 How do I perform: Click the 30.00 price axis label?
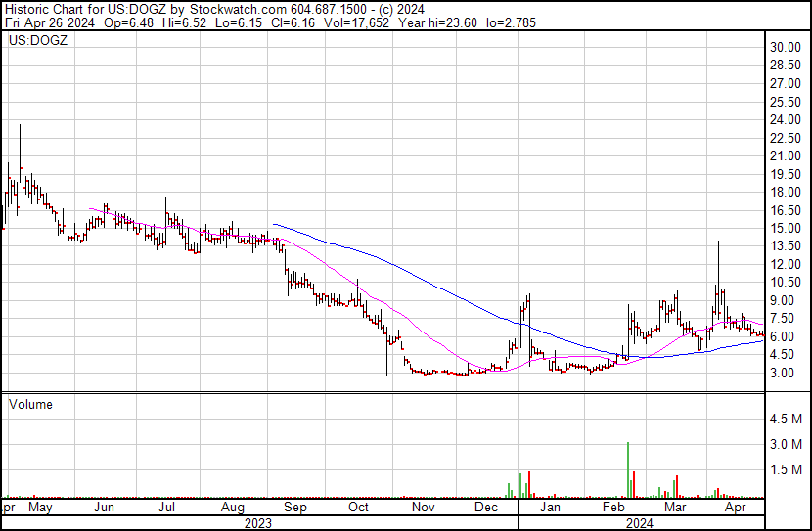pyautogui.click(x=785, y=47)
